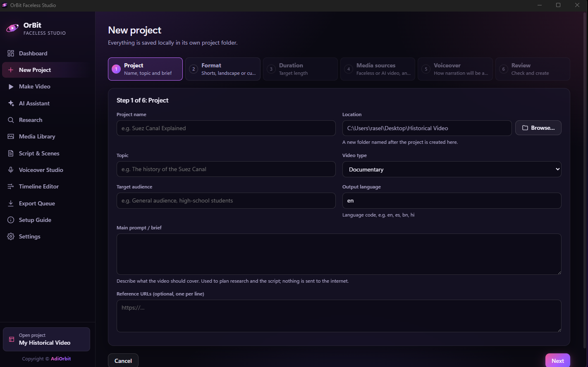Go to the Media sources step tab
588x367 pixels.
[x=378, y=69]
